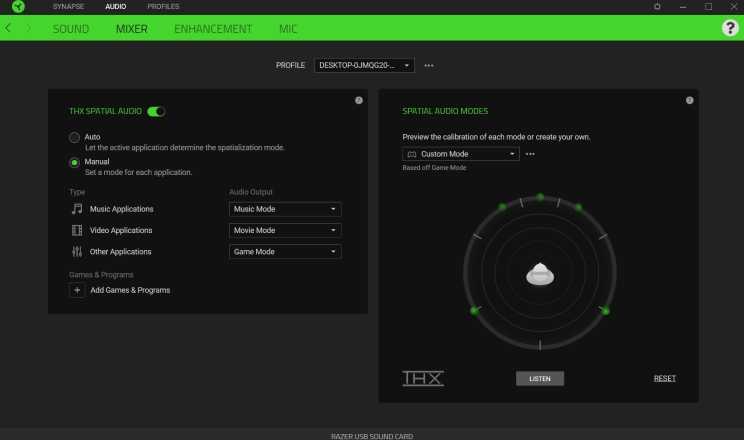Go forward with the right arrow

click(x=28, y=28)
